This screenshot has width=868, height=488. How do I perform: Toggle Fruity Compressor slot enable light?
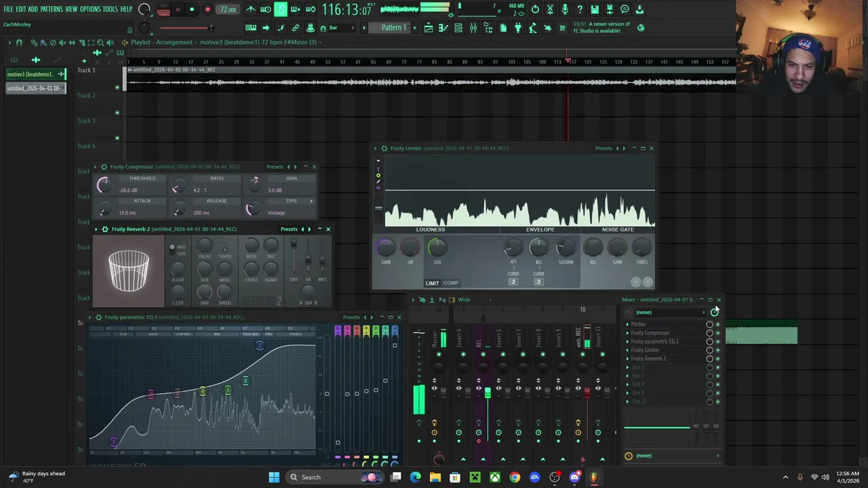pyautogui.click(x=718, y=333)
